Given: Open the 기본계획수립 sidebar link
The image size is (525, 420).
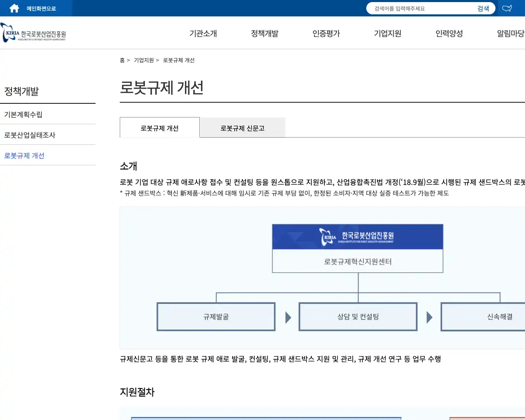Looking at the screenshot, I should tap(25, 114).
